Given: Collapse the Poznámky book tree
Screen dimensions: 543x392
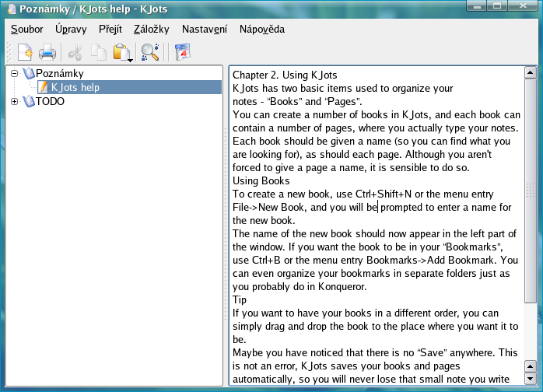Looking at the screenshot, I should click(14, 73).
